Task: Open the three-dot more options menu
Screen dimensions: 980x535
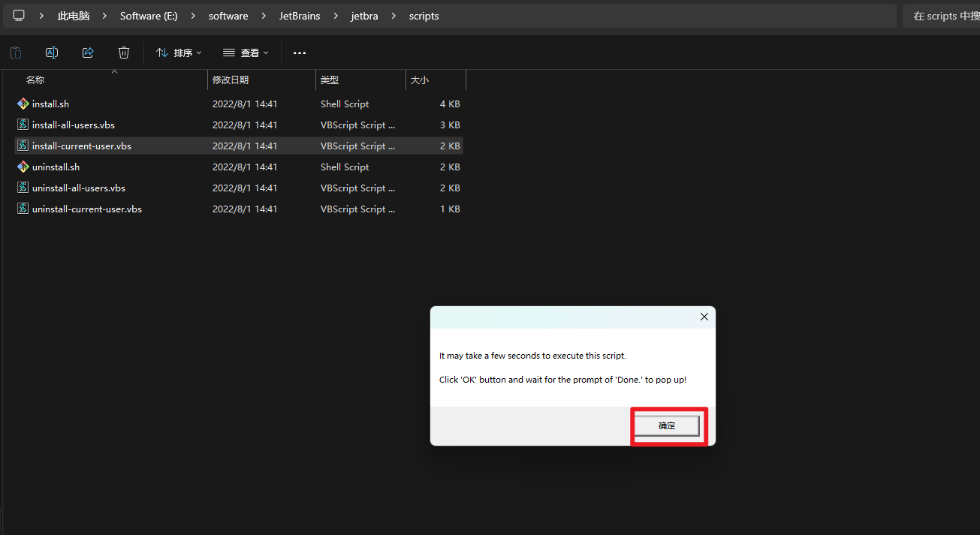Action: (x=300, y=53)
